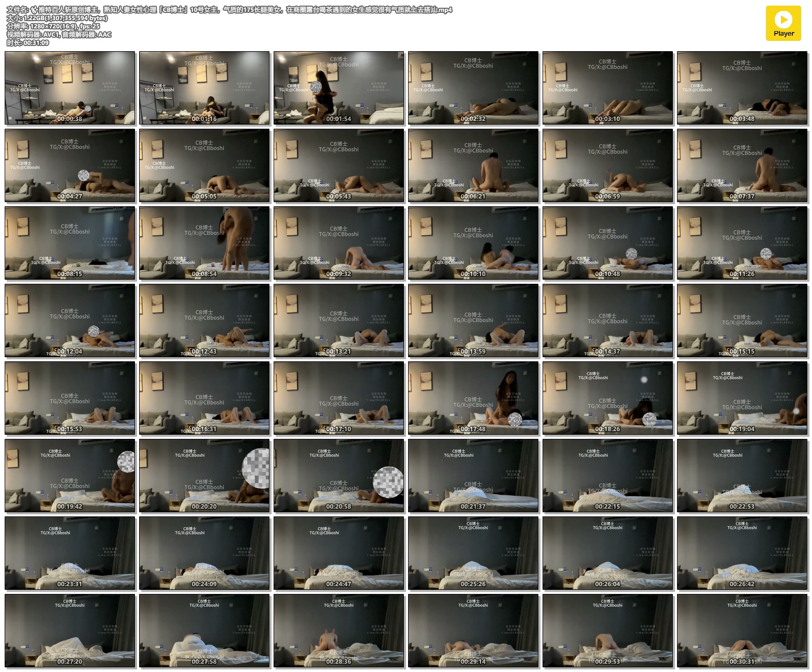The width and height of the screenshot is (812, 672).
Task: Open the thumbnail at timestamp 00:00:38
Action: [x=70, y=88]
